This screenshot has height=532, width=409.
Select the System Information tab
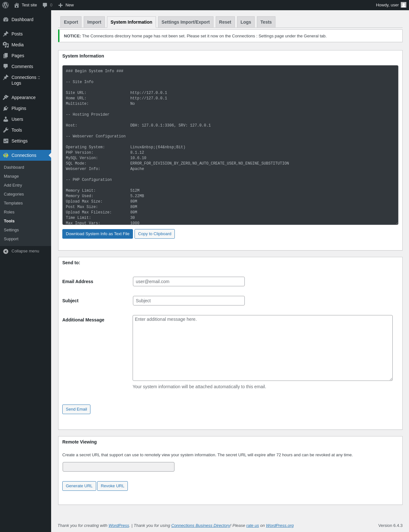(131, 22)
